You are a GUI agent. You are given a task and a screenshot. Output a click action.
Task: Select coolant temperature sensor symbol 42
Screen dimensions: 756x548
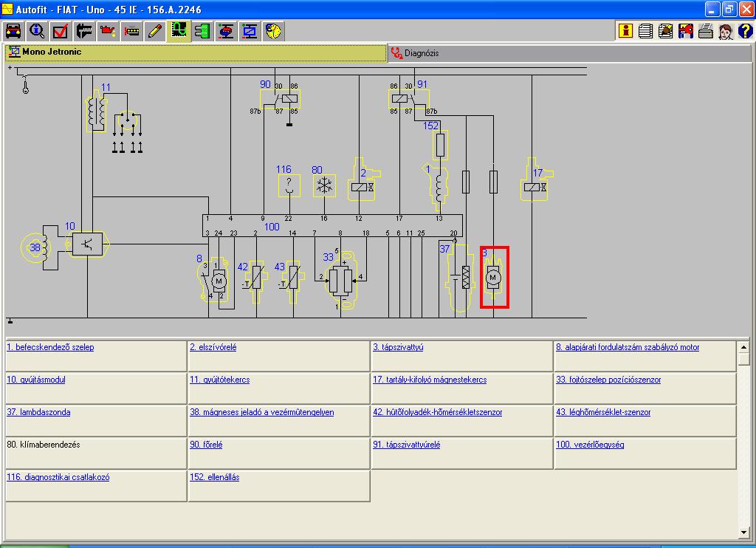click(x=256, y=281)
